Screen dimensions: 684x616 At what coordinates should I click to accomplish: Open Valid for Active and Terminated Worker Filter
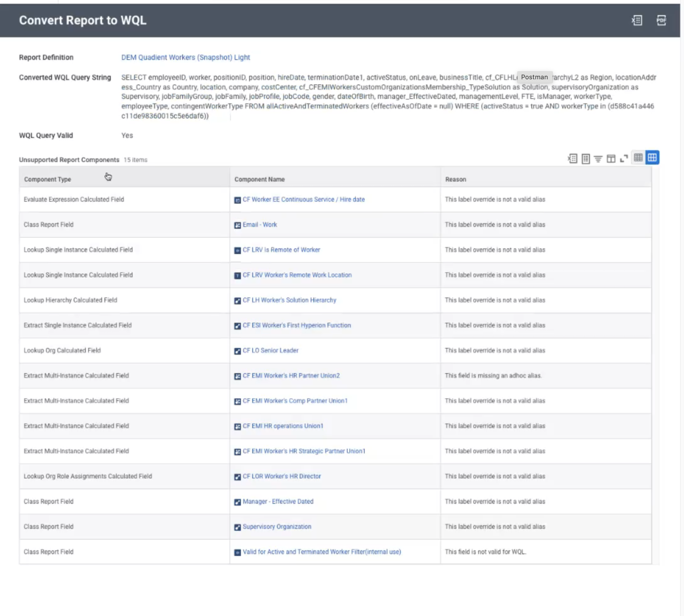coord(322,552)
